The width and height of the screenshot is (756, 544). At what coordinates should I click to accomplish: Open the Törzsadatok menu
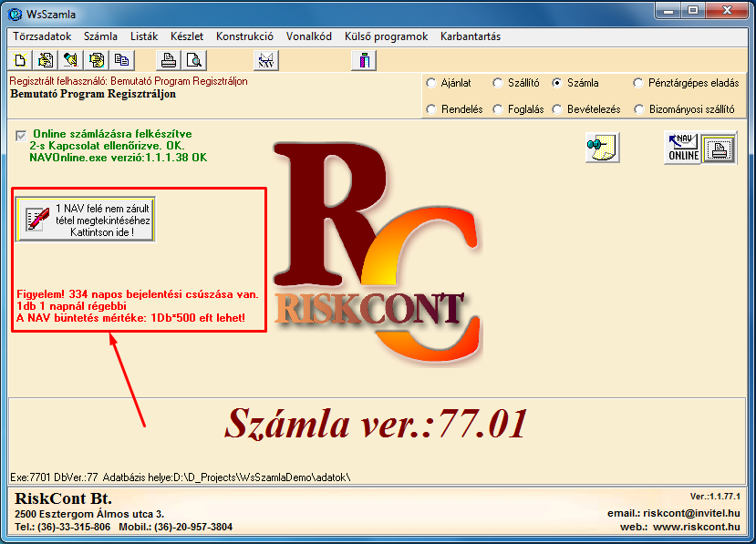[41, 36]
